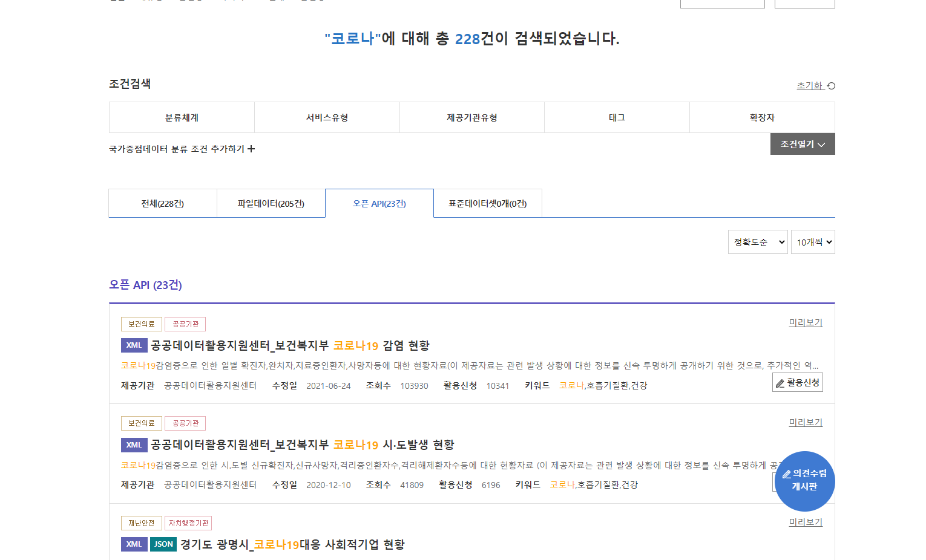Open the 10개씩 page size dropdown
This screenshot has width=926, height=560.
[x=813, y=242]
